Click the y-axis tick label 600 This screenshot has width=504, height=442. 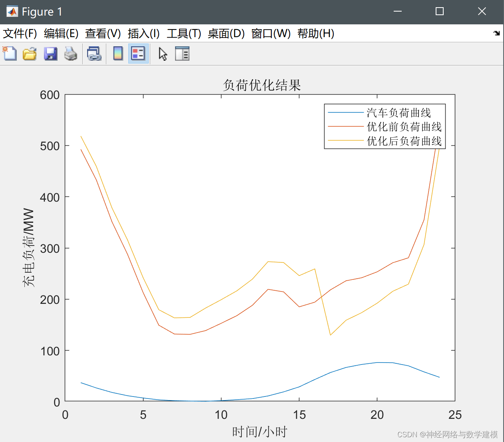[x=50, y=95]
